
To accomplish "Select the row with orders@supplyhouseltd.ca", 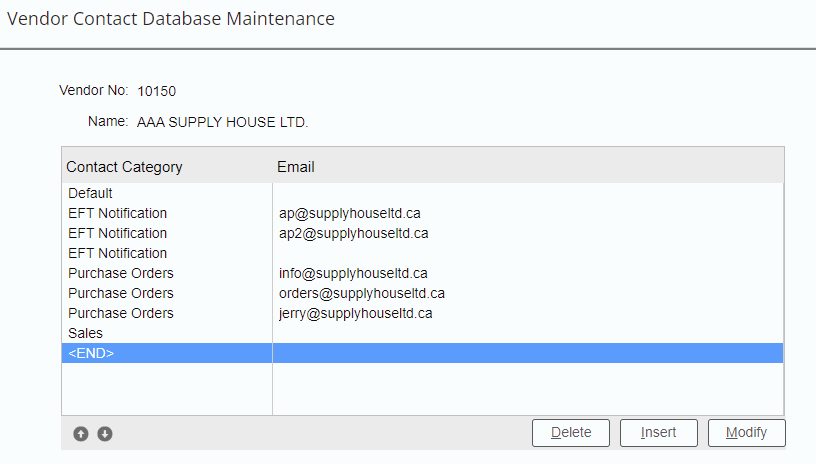I will click(362, 293).
